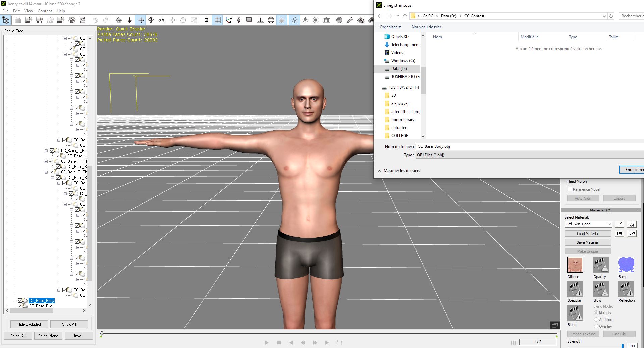Toggle the Reference Model checkbox
This screenshot has height=348, width=644.
tap(570, 189)
